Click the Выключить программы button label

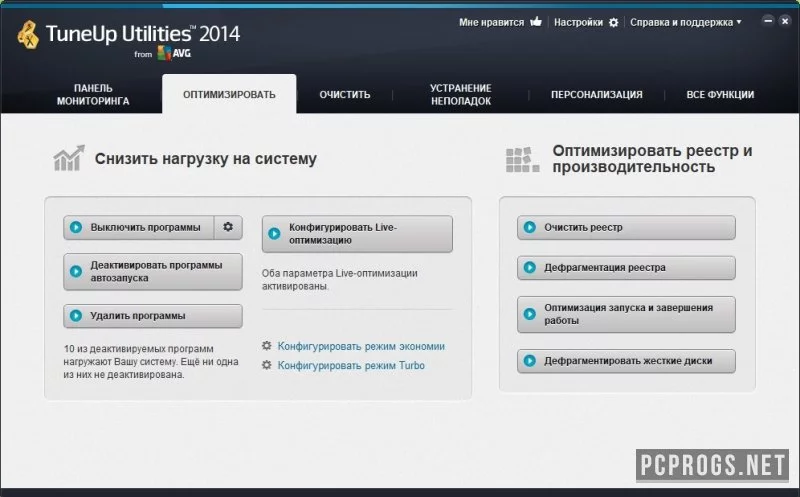(x=145, y=227)
